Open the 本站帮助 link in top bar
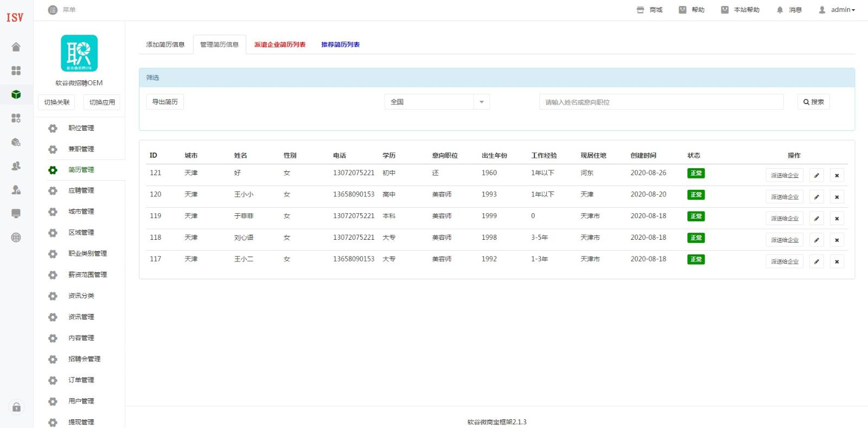The width and height of the screenshot is (868, 428). point(740,10)
